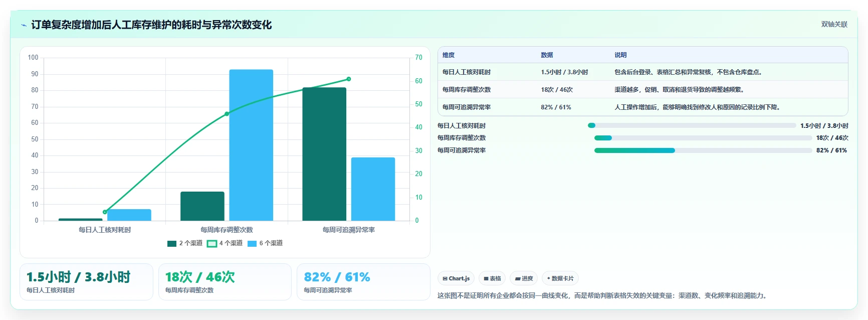Click the 维度 table column header
Image resolution: width=868 pixels, height=320 pixels.
449,55
